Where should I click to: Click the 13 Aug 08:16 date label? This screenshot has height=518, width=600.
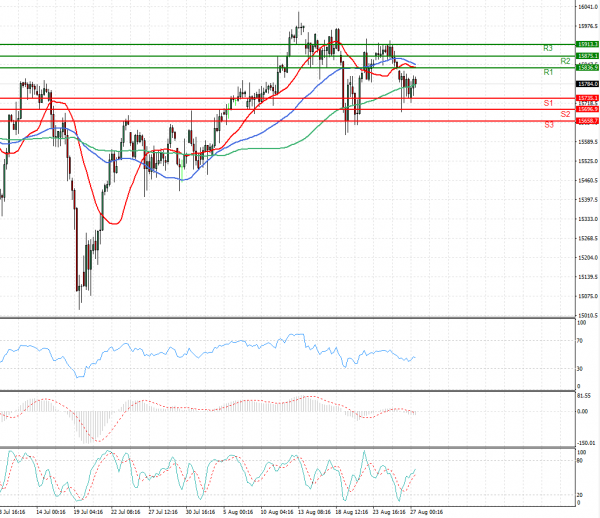tap(313, 512)
